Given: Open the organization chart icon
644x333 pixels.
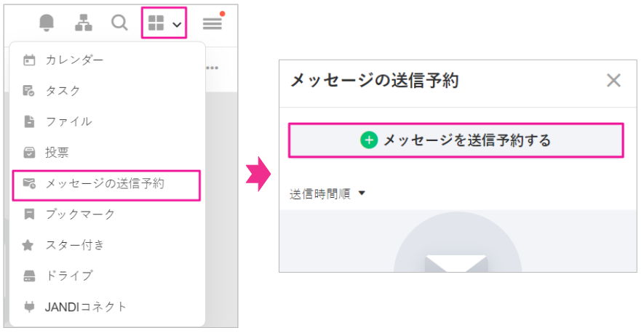Looking at the screenshot, I should coord(84,23).
